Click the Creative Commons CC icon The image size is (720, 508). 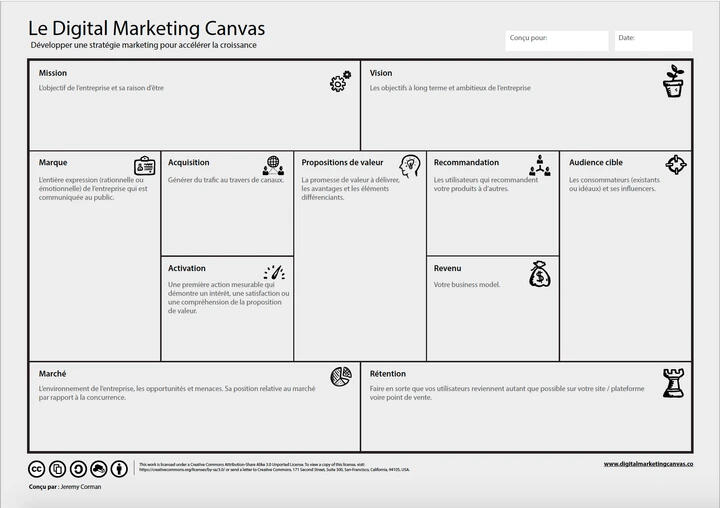pos(37,469)
